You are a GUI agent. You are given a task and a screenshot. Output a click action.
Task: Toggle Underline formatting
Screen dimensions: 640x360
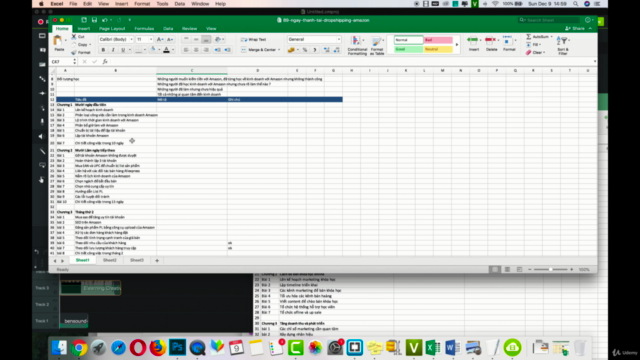point(123,50)
